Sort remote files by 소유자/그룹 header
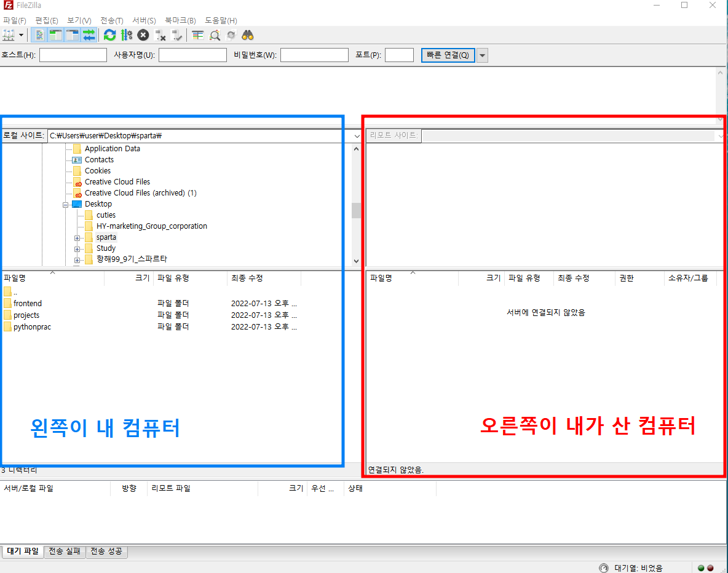The width and height of the screenshot is (728, 573). click(690, 278)
